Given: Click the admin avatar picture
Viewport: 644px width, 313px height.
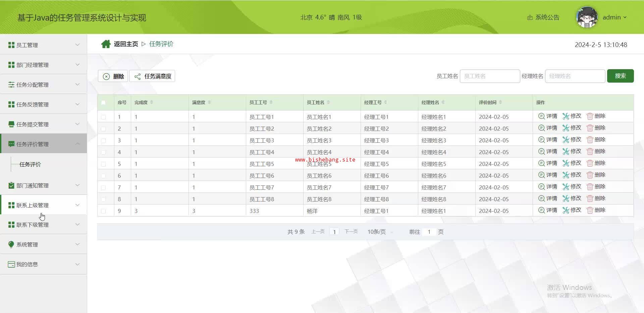Looking at the screenshot, I should tap(587, 17).
